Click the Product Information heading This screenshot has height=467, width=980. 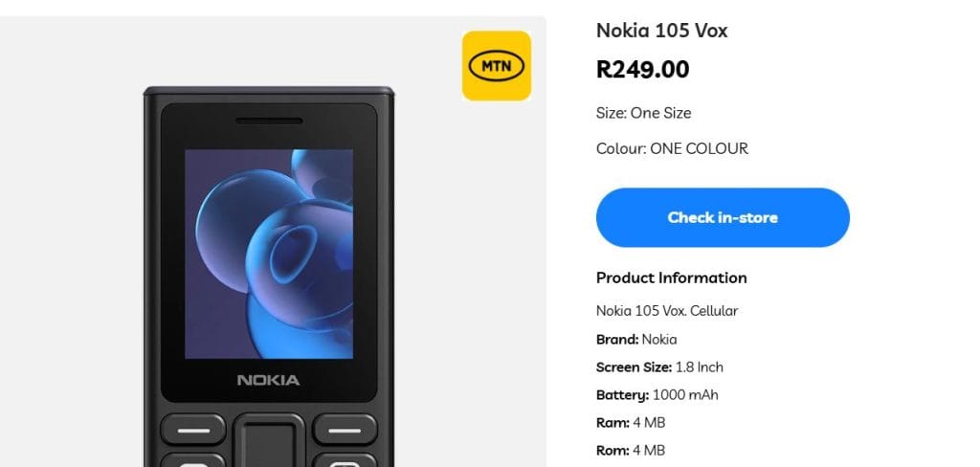pyautogui.click(x=671, y=278)
